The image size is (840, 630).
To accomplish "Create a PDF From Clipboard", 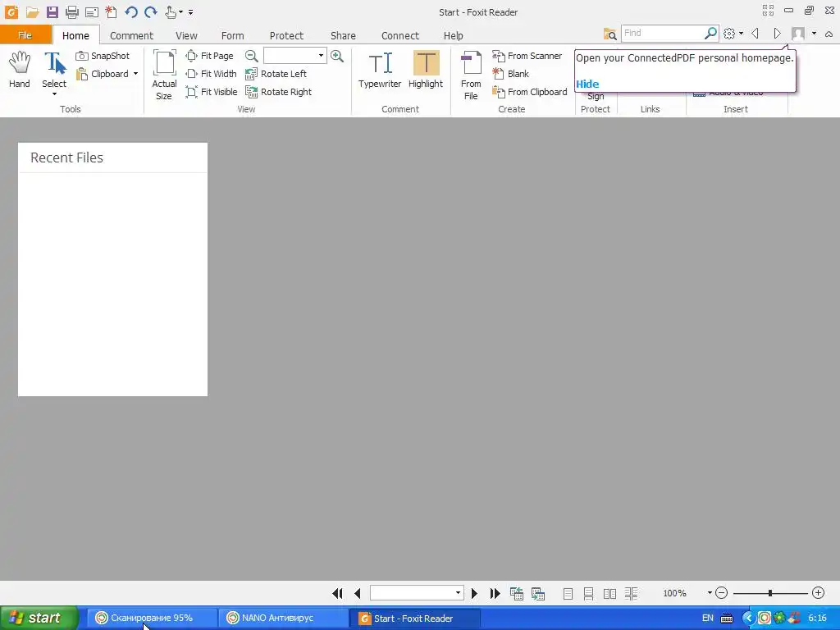I will point(530,92).
